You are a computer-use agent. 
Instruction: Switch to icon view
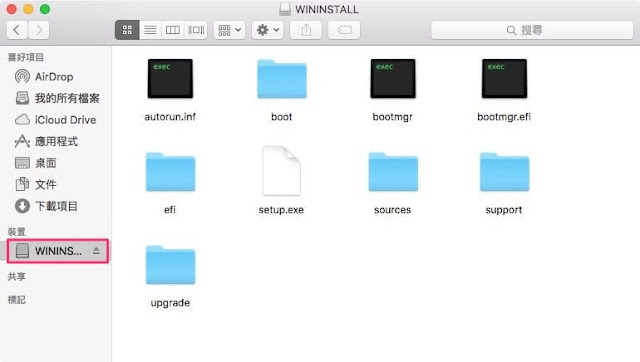(x=127, y=30)
